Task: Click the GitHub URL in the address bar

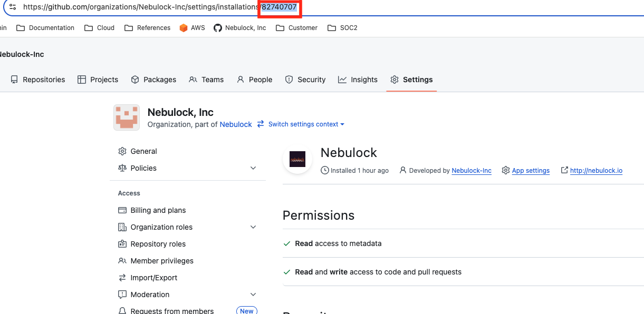Action: point(160,7)
